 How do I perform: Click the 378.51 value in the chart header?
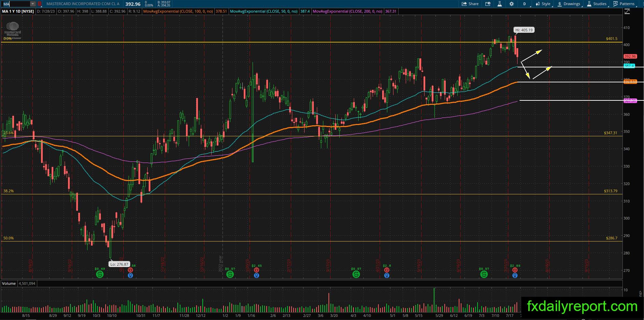[222, 11]
